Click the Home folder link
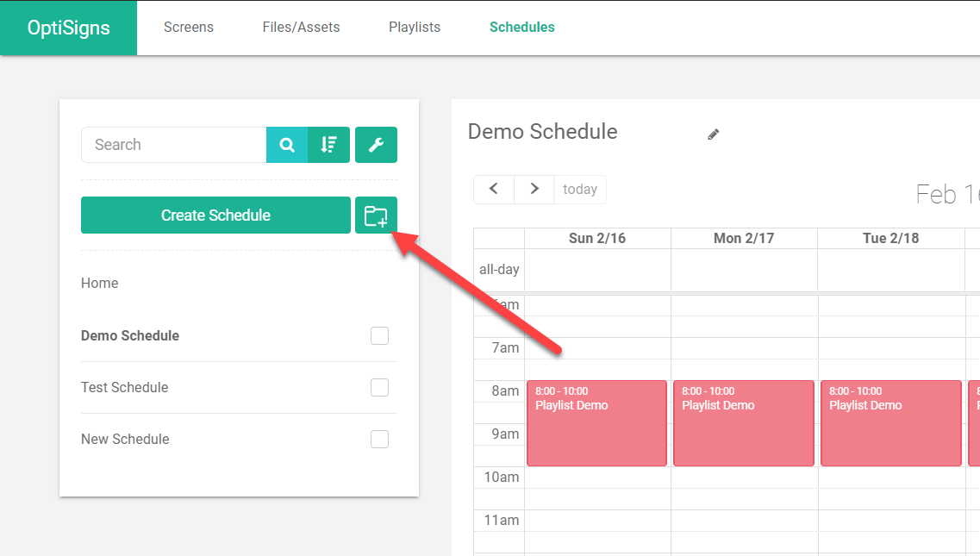 (x=100, y=284)
